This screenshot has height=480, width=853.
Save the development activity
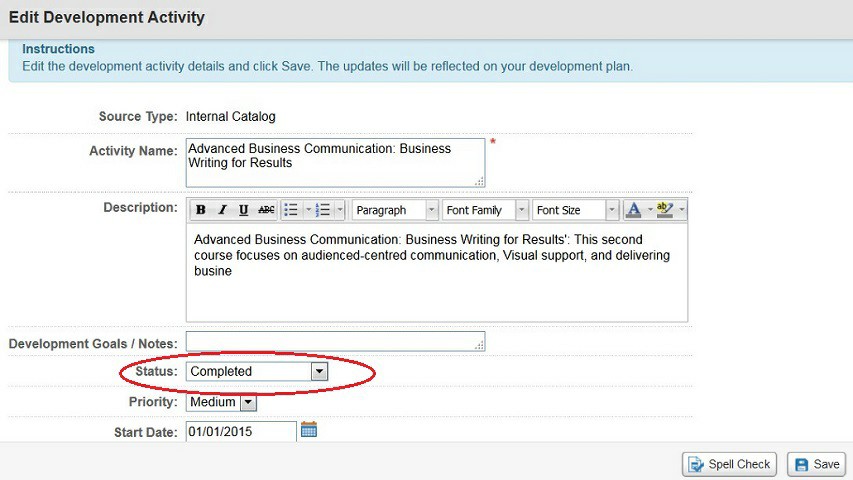[817, 464]
